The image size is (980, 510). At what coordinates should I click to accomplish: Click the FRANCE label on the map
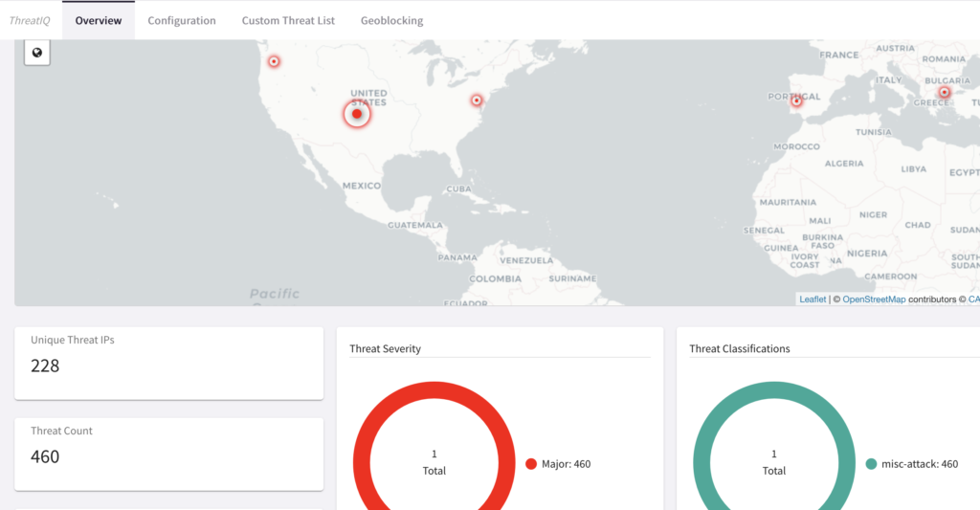coord(838,55)
